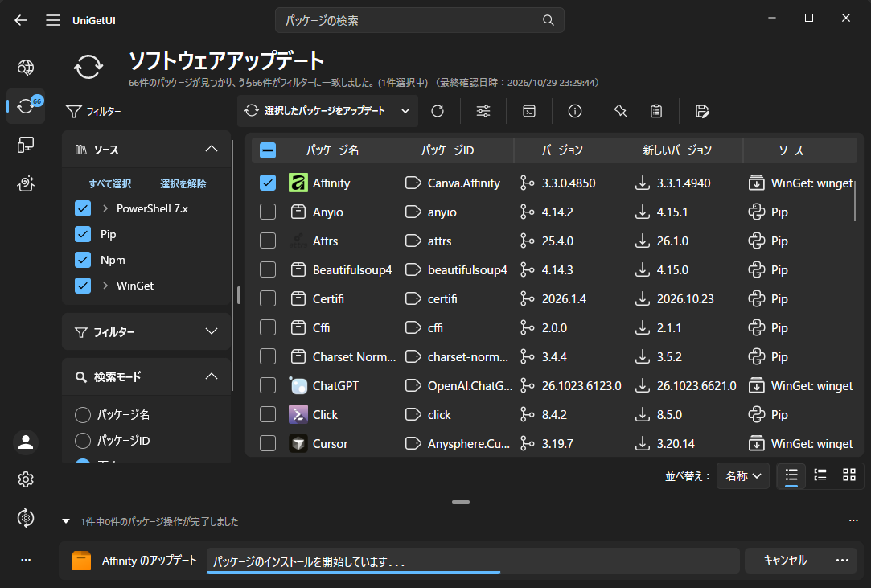Click the user account avatar icon

(26, 442)
